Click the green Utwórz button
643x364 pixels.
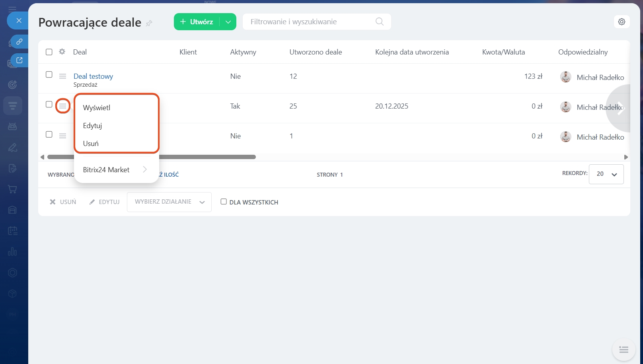197,22
